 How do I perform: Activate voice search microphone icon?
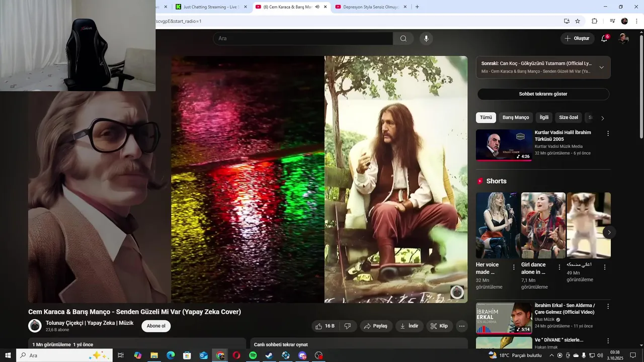coord(426,39)
